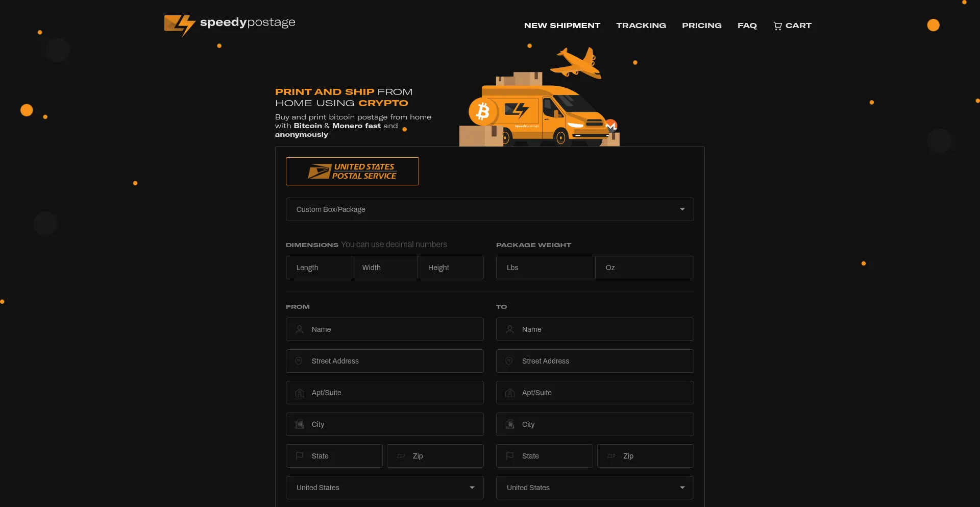Focus the Height dimension field
The image size is (980, 507).
tap(451, 268)
